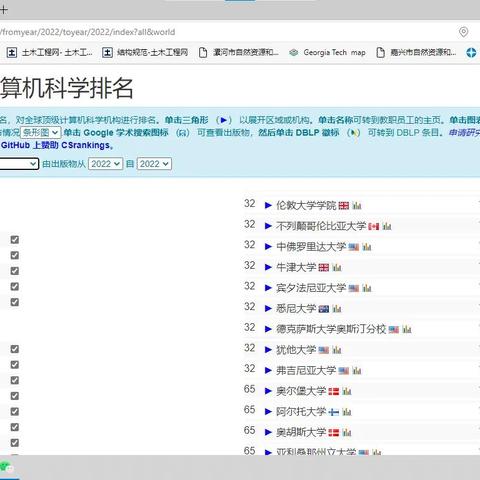Viewport: 480px width, 480px height.
Task: Click the GitHub 上赞助 CSrankings link
Action: click(56, 145)
